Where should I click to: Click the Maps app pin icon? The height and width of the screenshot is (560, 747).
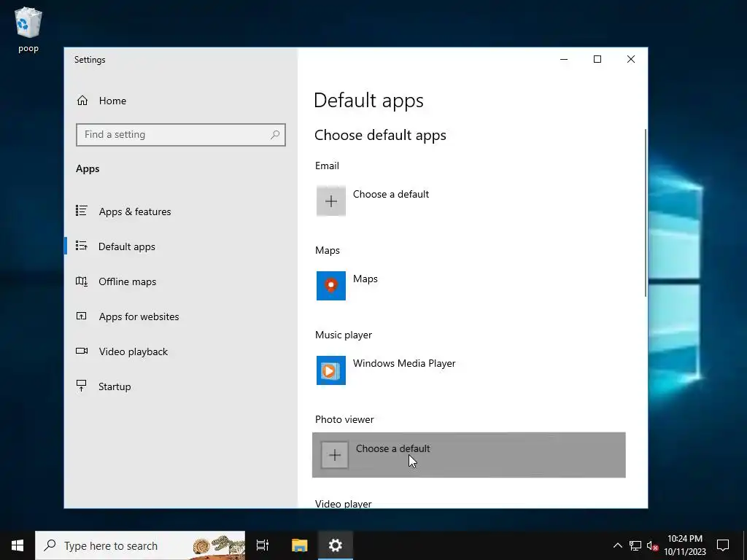(331, 286)
